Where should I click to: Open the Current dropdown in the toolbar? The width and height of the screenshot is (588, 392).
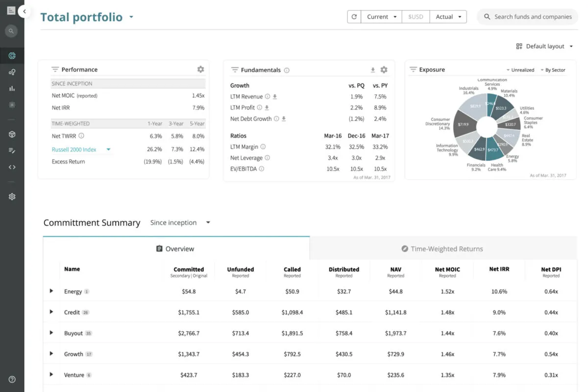[x=381, y=16]
